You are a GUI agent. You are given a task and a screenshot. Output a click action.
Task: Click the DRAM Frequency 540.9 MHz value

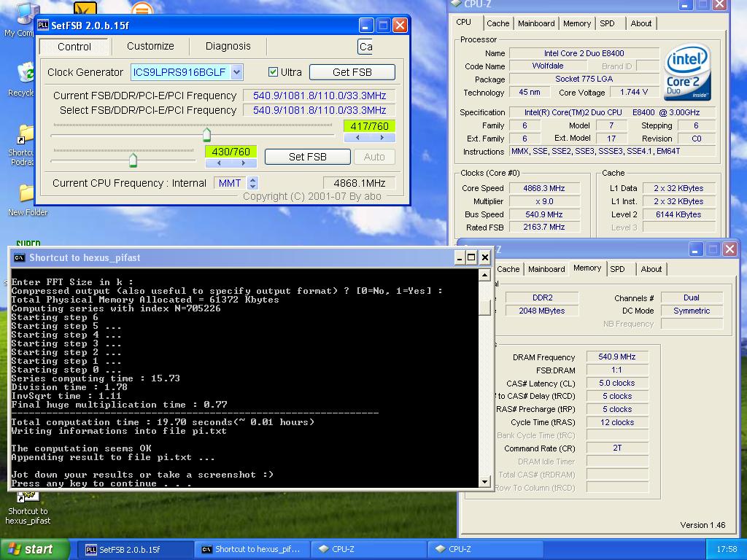pyautogui.click(x=617, y=357)
